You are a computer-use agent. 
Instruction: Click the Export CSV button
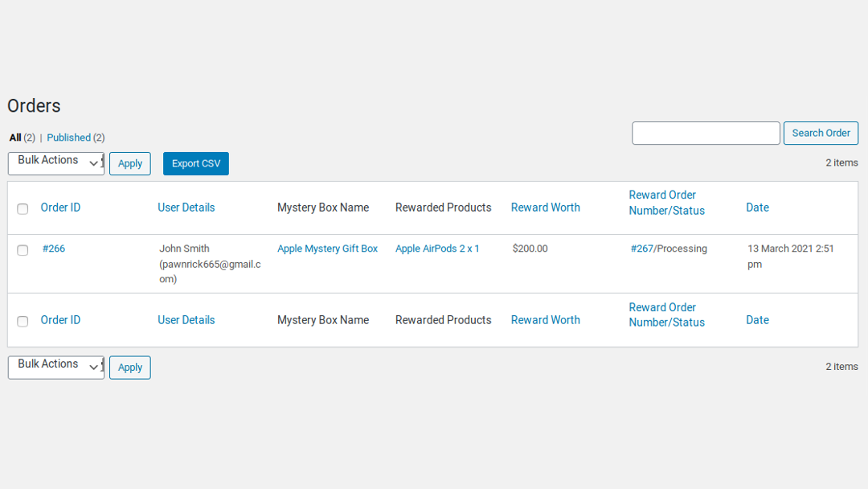tap(196, 163)
